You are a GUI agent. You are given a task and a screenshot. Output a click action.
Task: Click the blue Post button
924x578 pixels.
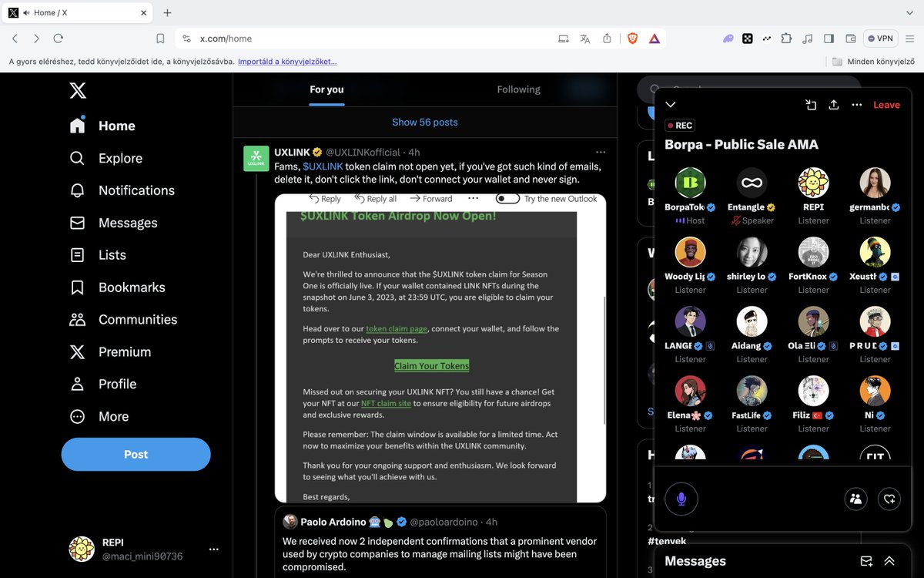(136, 455)
